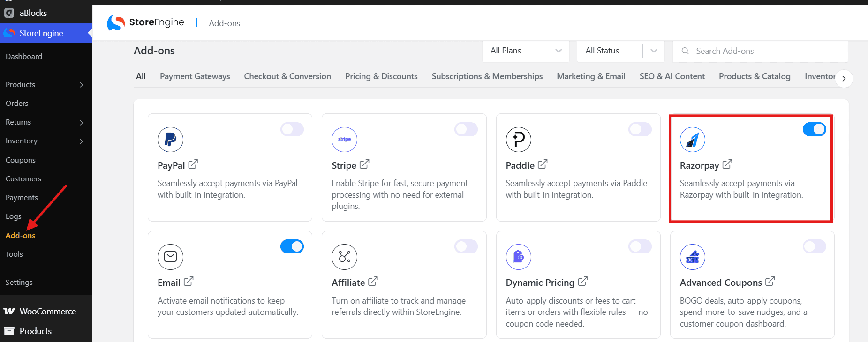
Task: Expand the sidebar Products submenu
Action: (82, 85)
